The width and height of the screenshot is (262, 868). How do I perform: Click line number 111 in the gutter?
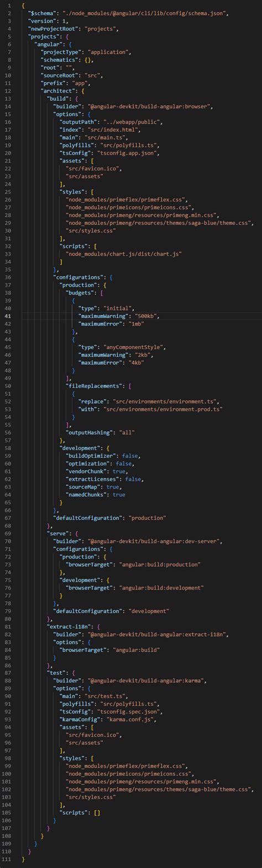6,859
